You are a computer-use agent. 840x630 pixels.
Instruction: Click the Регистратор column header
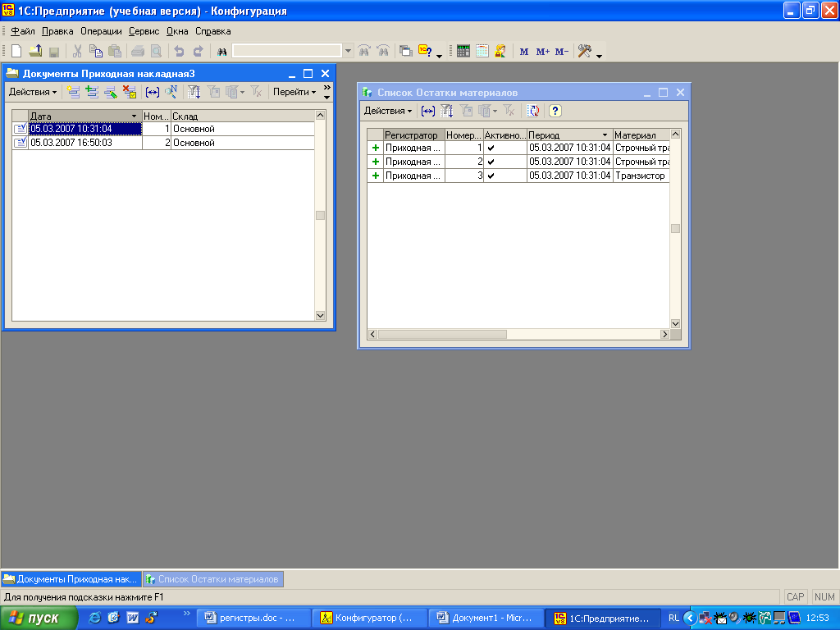pyautogui.click(x=413, y=135)
